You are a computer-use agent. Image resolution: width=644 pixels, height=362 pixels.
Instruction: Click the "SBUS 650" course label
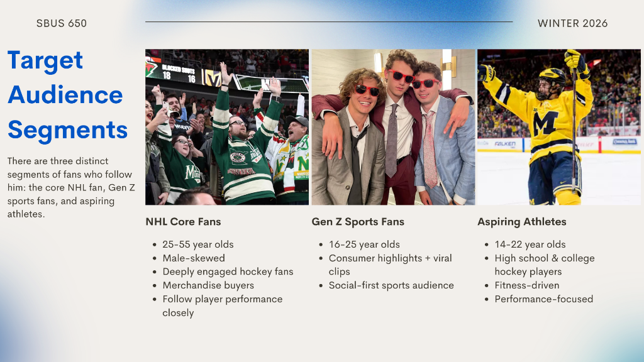62,23
